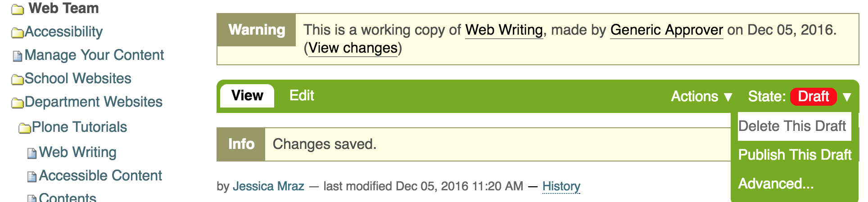Click the Manage Your Content page icon

pos(18,56)
